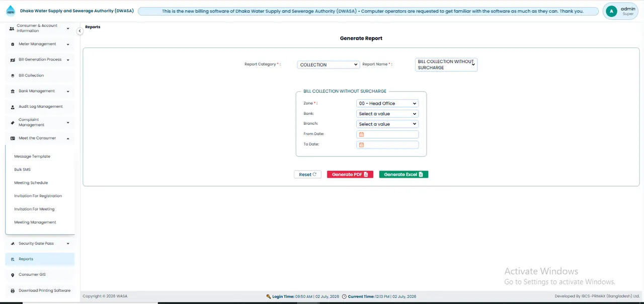Open the Branch select dropdown
Image resolution: width=644 pixels, height=304 pixels.
click(387, 124)
